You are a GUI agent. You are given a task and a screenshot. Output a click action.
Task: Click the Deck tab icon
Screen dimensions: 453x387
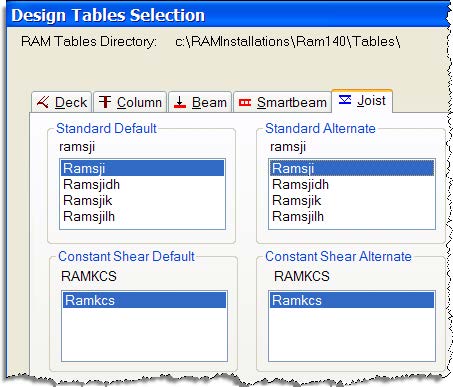[x=43, y=102]
